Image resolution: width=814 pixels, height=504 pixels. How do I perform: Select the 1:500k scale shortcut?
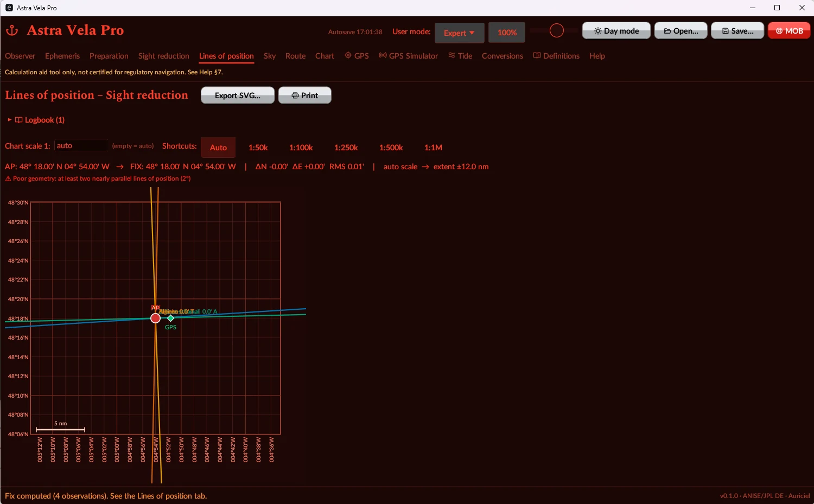pos(391,148)
